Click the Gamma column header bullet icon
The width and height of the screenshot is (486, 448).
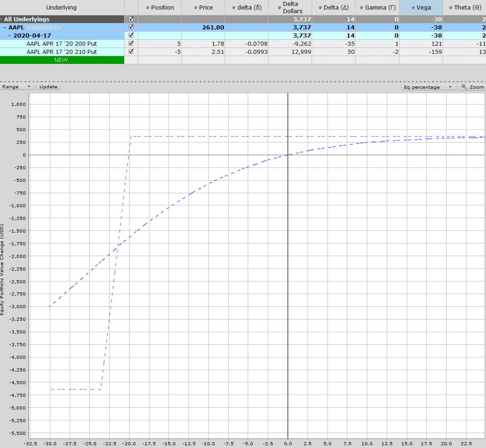361,7
